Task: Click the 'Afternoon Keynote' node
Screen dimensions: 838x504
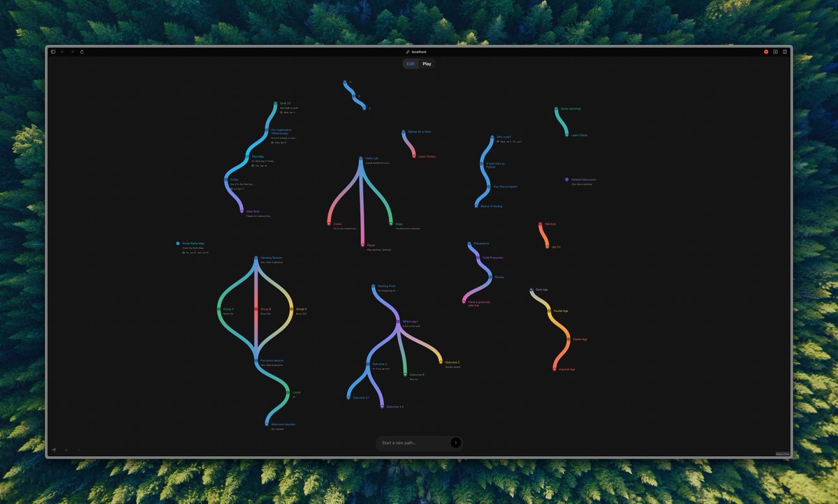Action: point(267,424)
